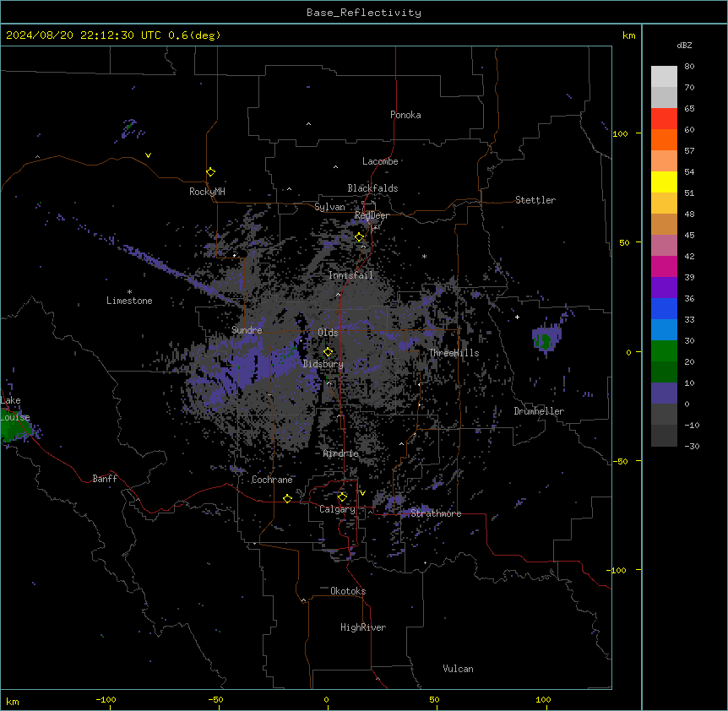The height and width of the screenshot is (711, 728).
Task: Click the Calgary label
Action: (337, 509)
